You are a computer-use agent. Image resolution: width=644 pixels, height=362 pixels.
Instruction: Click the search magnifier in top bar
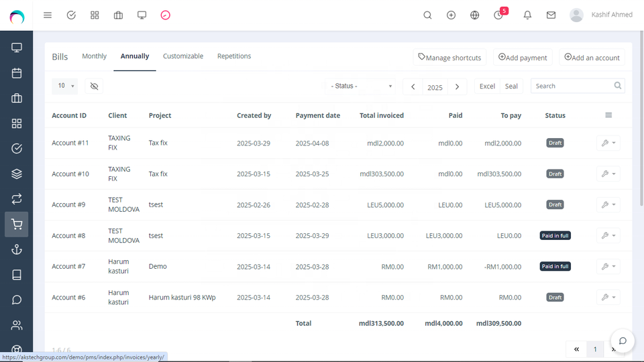(x=427, y=15)
